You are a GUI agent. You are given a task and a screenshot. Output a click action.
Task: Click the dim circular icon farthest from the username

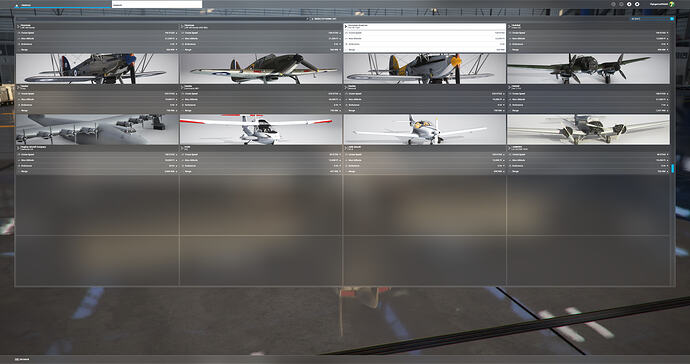coord(613,4)
